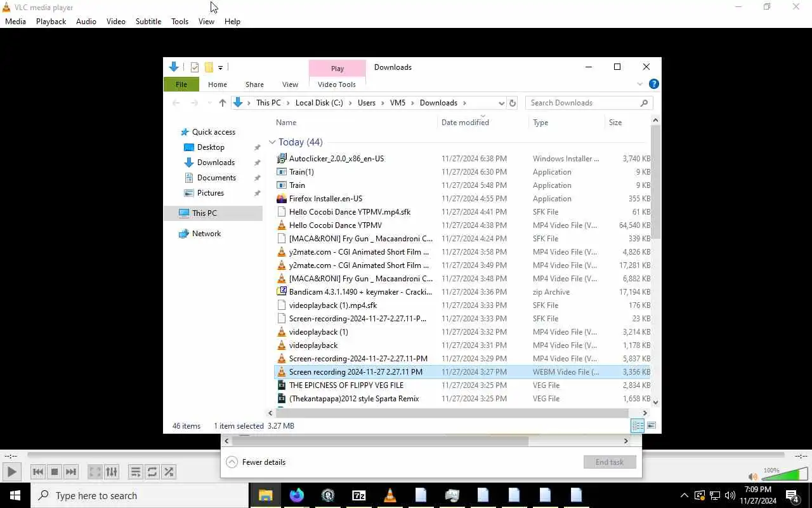Select Hello Cocobi Dance YTPMV video icon
The height and width of the screenshot is (508, 812).
pos(282,225)
